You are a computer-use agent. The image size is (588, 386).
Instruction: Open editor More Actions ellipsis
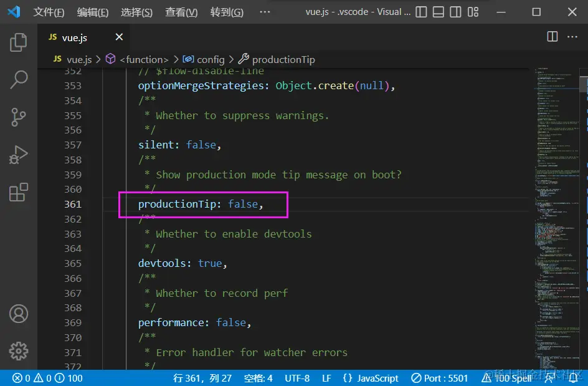(572, 36)
